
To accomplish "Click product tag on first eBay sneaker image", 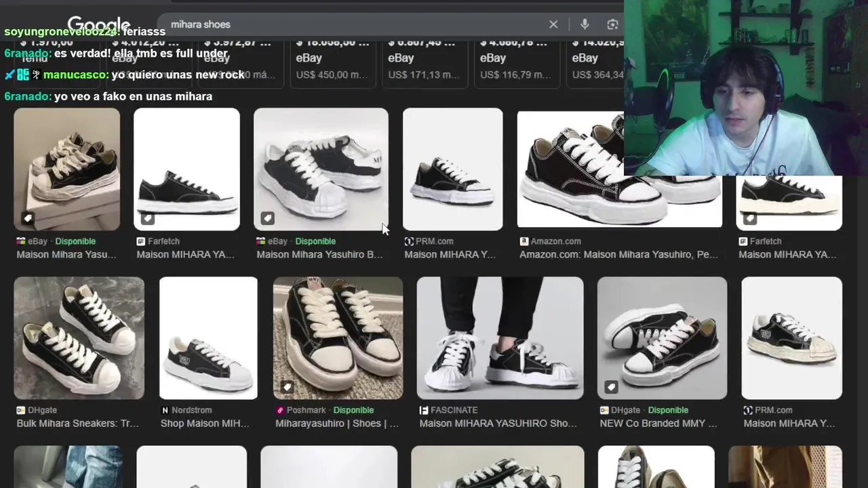I will (27, 218).
